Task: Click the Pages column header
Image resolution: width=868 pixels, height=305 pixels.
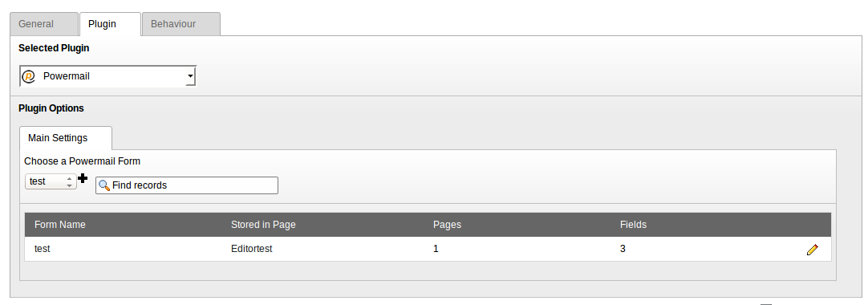Action: 447,225
